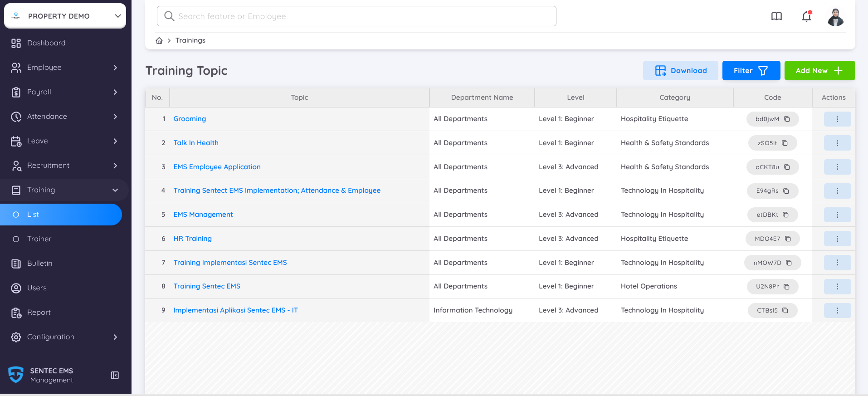Open Talk In Health topic

[x=196, y=143]
